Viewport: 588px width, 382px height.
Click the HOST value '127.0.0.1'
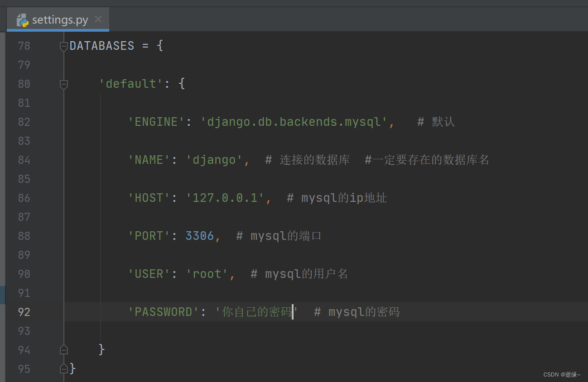227,197
